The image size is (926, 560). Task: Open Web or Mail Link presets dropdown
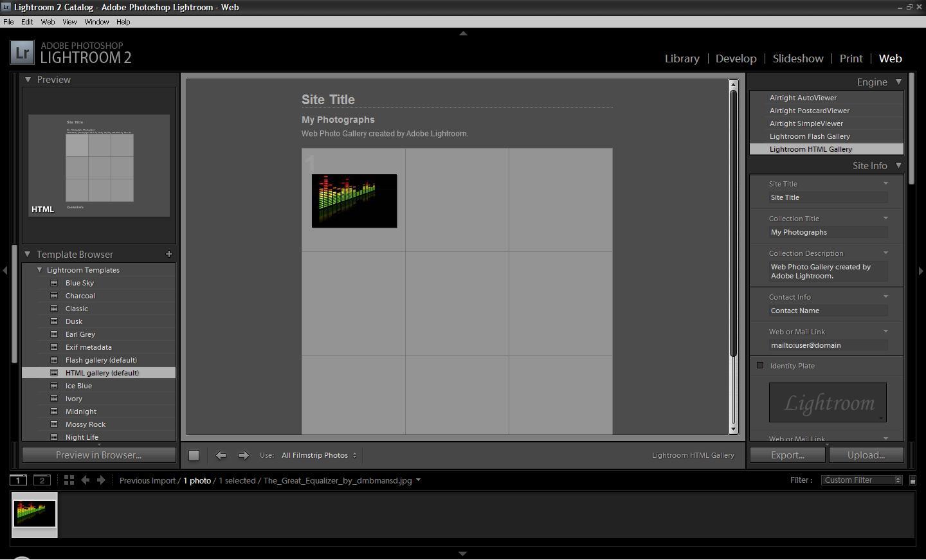tap(885, 331)
